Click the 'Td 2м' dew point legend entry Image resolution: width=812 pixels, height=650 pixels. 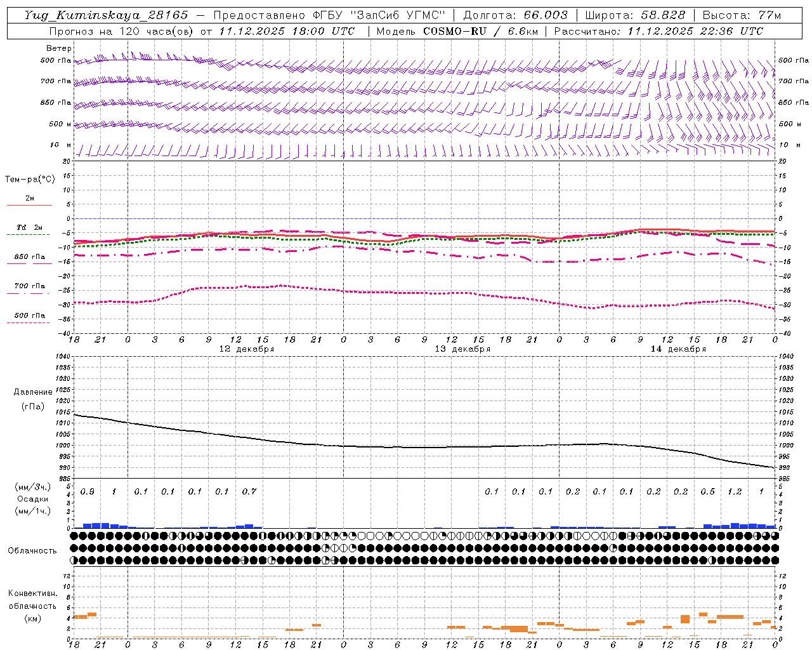tap(30, 227)
